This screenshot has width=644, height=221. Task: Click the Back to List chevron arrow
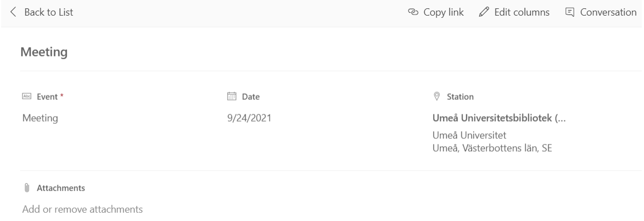click(x=13, y=12)
